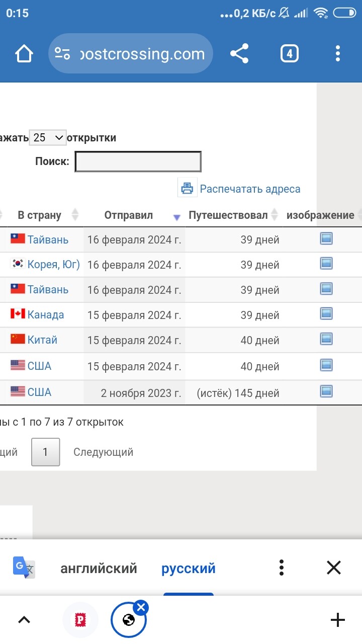Image resolution: width=362 pixels, height=644 pixels.
Task: View image icon for Canada postcard
Action: click(x=326, y=314)
